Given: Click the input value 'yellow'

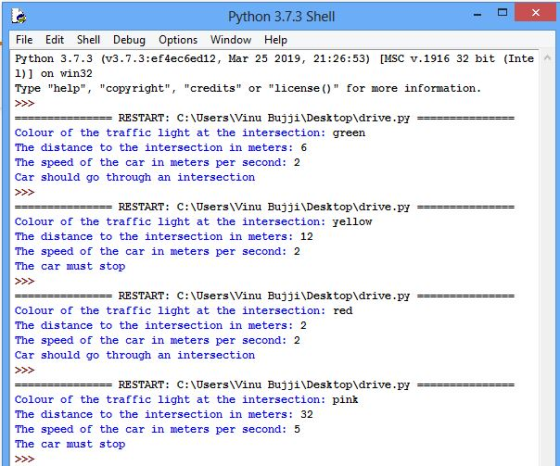Looking at the screenshot, I should [352, 222].
